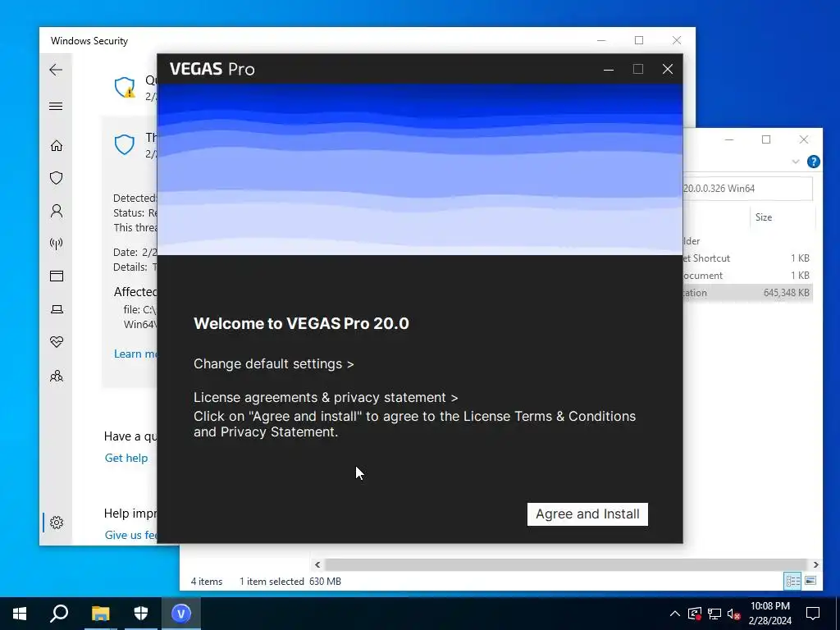This screenshot has height=630, width=840.
Task: Open File Explorer help question icon
Action: point(813,162)
